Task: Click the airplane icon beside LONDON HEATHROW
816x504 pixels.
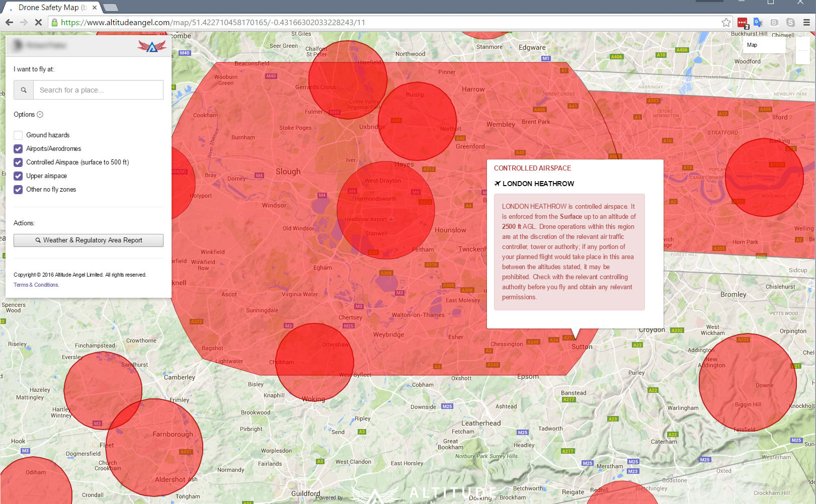Action: point(497,184)
